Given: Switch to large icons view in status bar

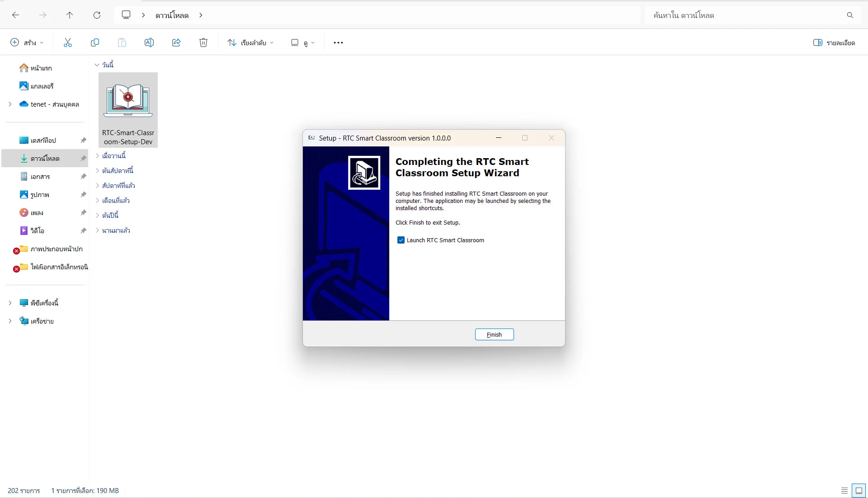Looking at the screenshot, I should pyautogui.click(x=859, y=490).
